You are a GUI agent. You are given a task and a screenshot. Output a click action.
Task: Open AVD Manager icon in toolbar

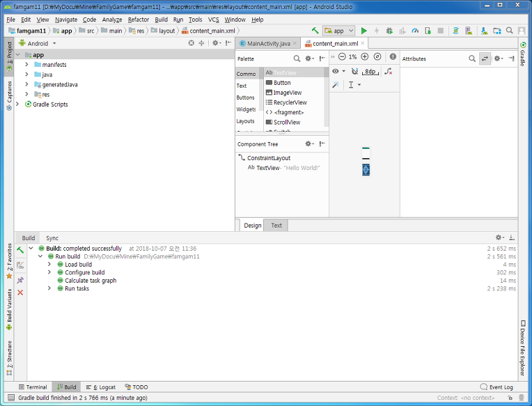(469, 31)
